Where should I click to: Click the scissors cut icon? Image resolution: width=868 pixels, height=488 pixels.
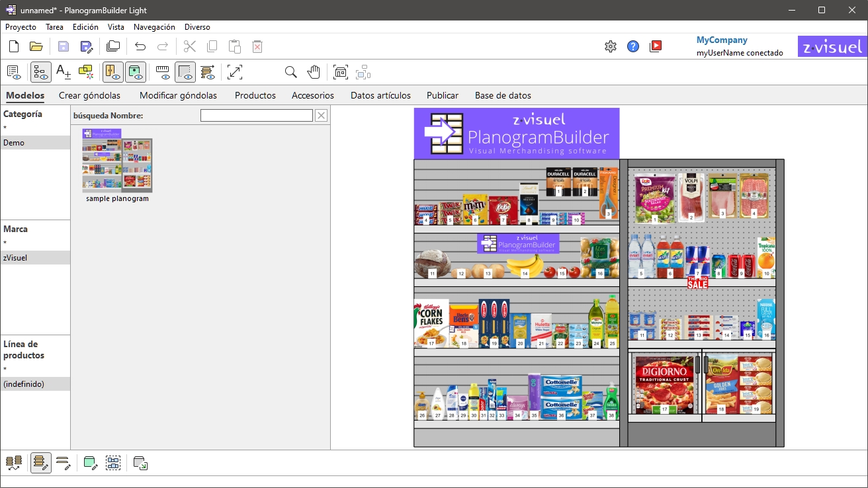point(190,46)
